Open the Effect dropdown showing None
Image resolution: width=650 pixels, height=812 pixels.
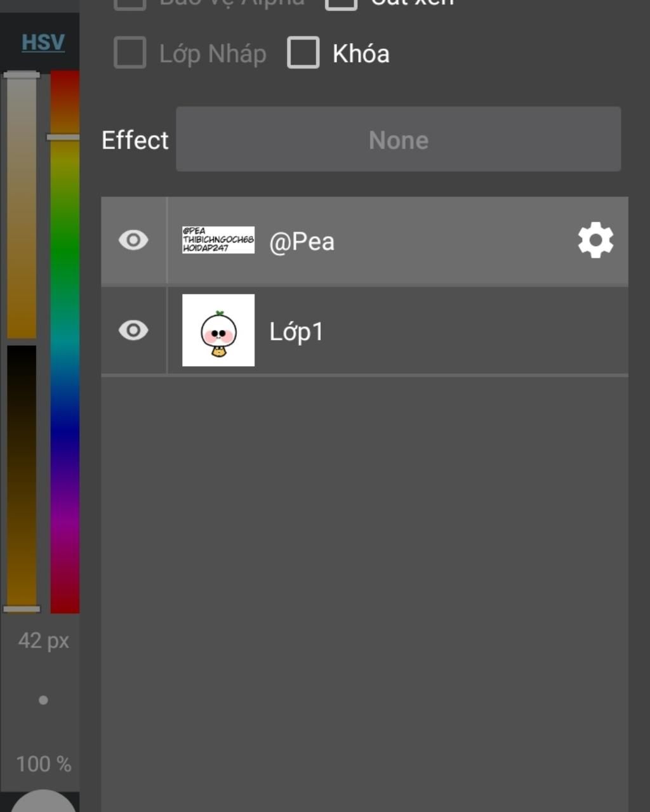399,139
